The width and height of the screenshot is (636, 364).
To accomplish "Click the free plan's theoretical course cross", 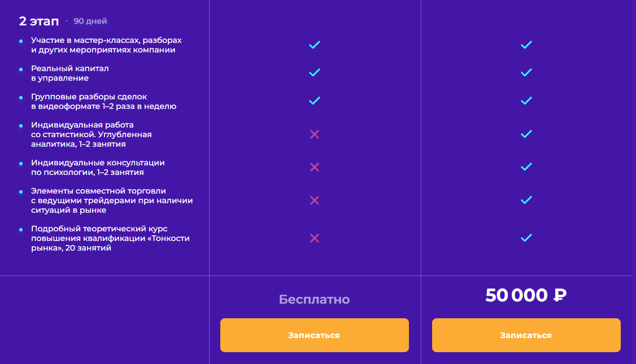I will click(x=315, y=238).
